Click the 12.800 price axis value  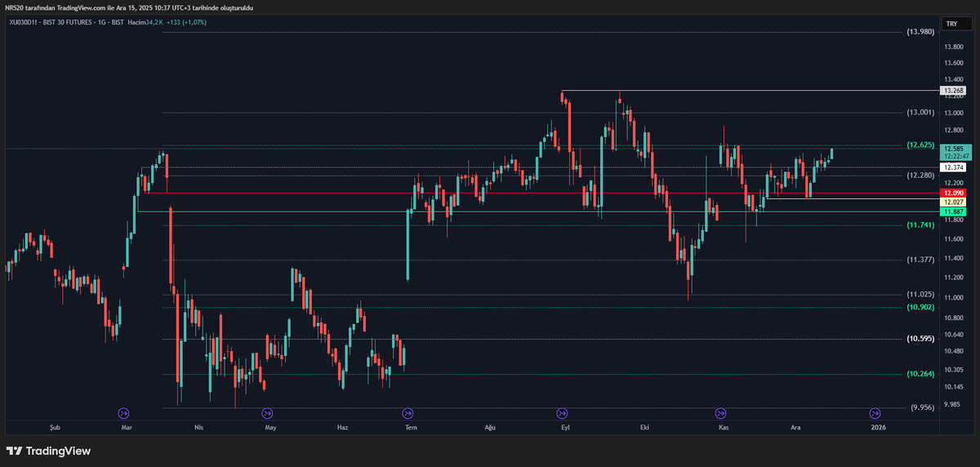(x=953, y=131)
